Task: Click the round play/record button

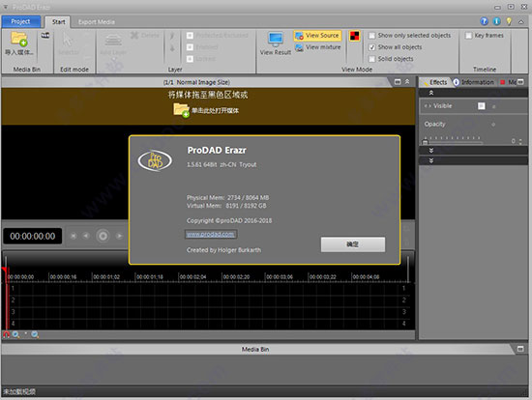Action: pyautogui.click(x=103, y=236)
